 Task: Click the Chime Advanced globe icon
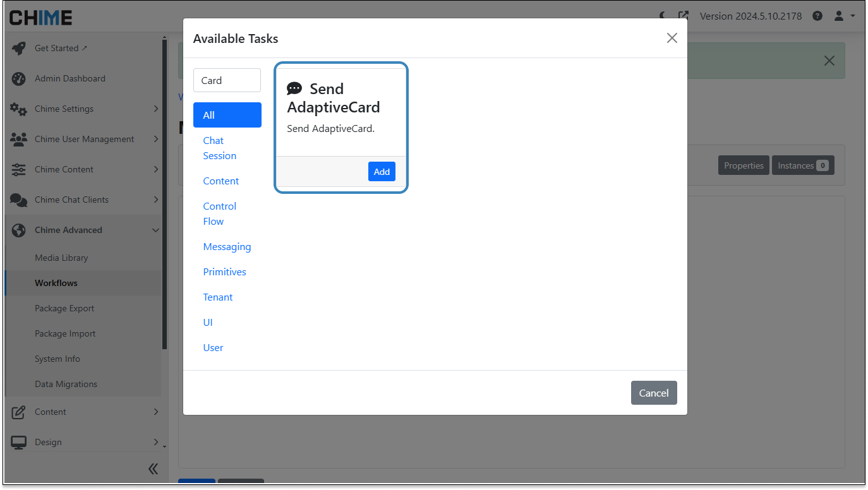(18, 230)
